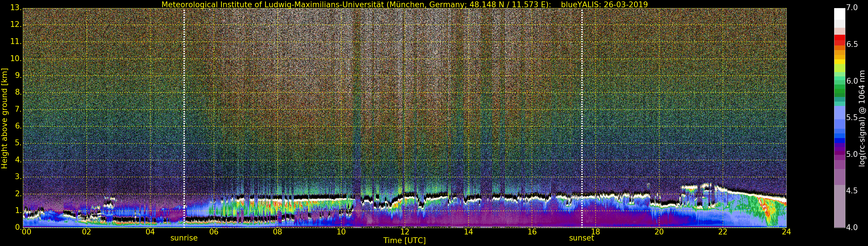Image resolution: width=868 pixels, height=246 pixels.
Task: Click the time axis tick '12'
Action: (x=405, y=232)
